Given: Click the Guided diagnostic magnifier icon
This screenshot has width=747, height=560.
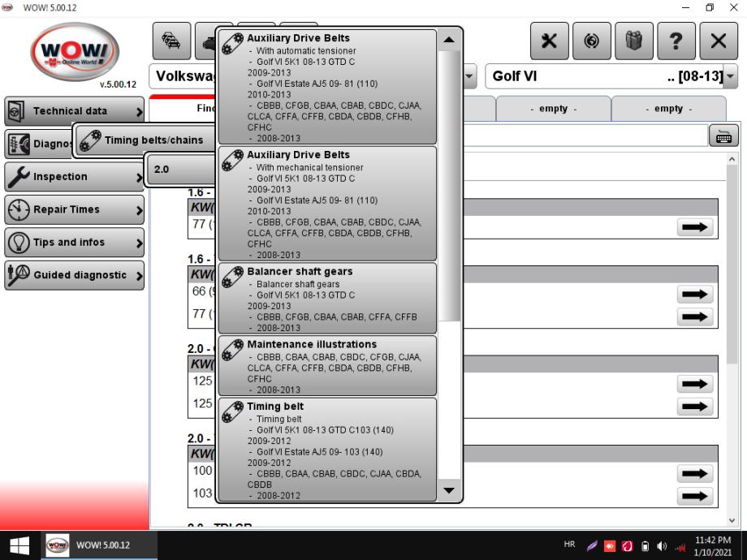Looking at the screenshot, I should (18, 275).
